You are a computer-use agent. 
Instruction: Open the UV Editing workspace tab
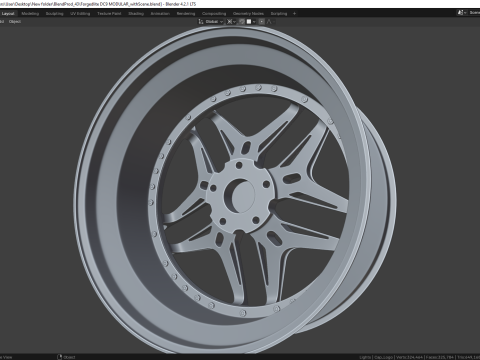pyautogui.click(x=80, y=14)
